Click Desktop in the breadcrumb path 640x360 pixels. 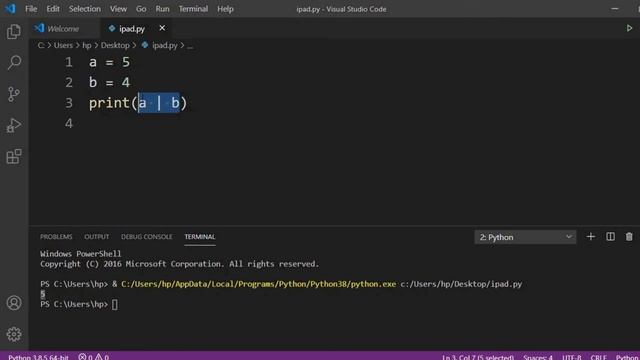tap(115, 45)
